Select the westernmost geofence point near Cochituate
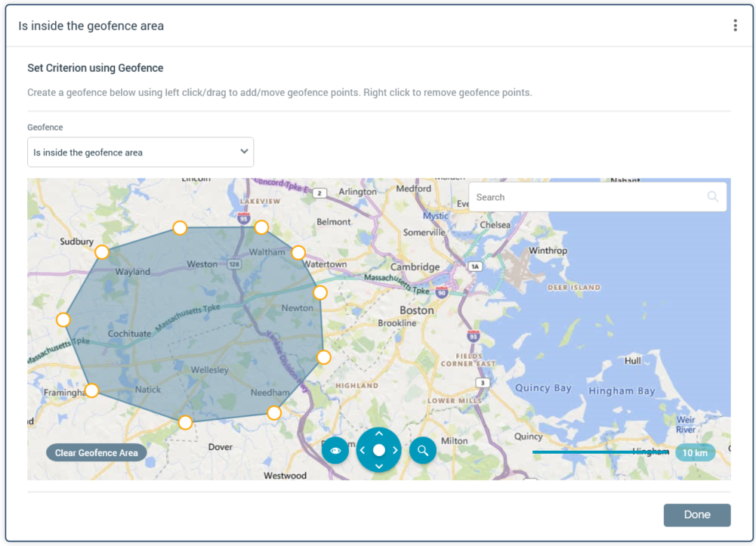This screenshot has width=756, height=546. [x=63, y=320]
